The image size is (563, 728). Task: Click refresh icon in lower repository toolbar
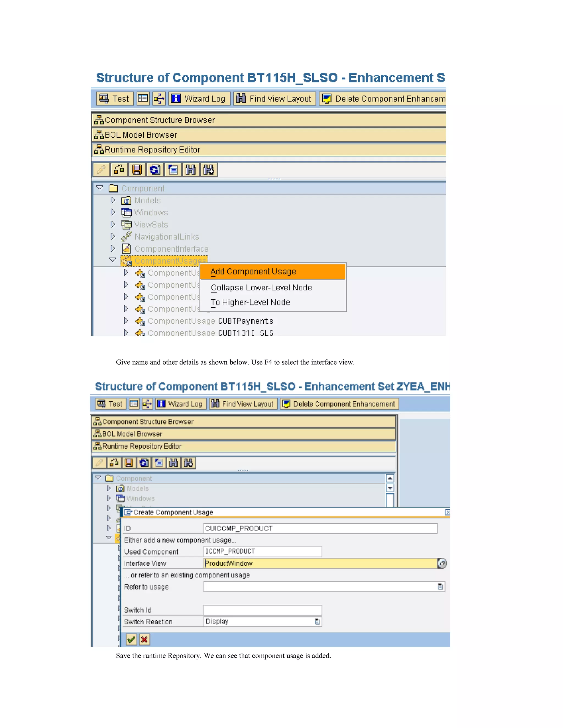click(x=144, y=463)
